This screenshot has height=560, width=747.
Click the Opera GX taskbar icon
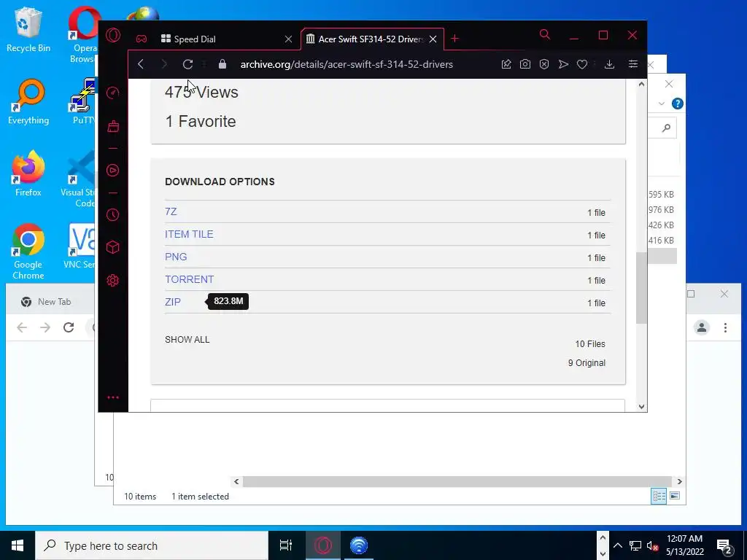coord(322,545)
